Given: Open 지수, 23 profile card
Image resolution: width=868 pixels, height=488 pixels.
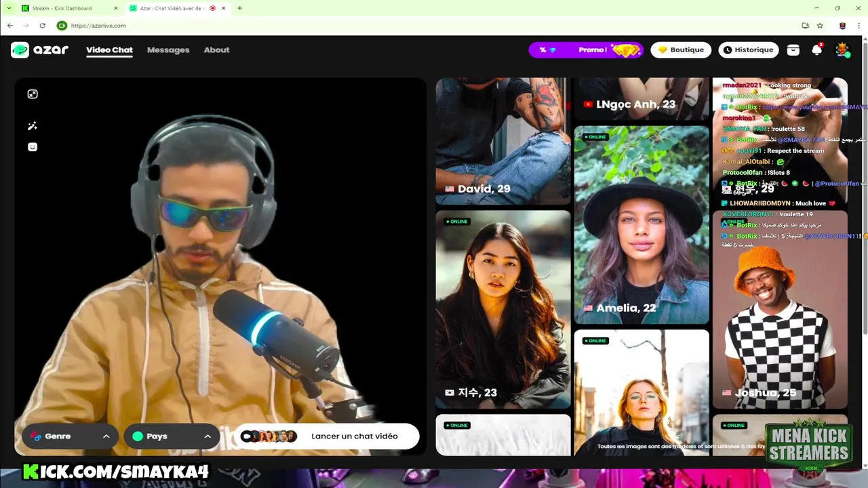Looking at the screenshot, I should pos(503,310).
